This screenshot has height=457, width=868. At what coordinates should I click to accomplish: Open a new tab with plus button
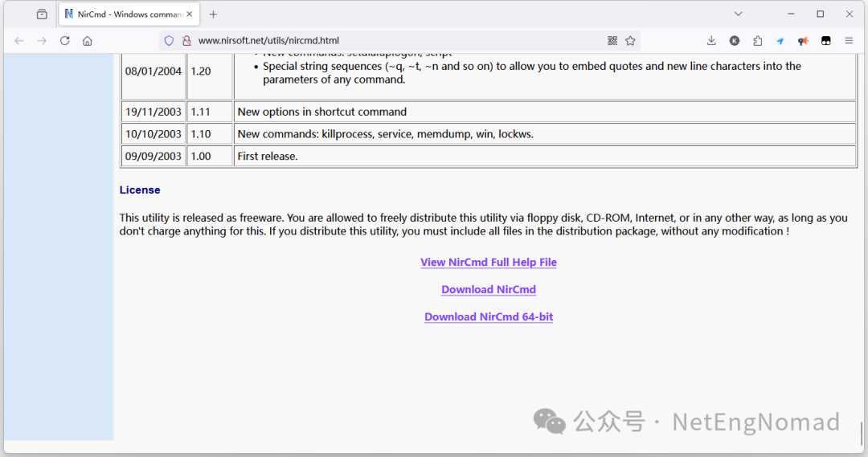coord(213,14)
